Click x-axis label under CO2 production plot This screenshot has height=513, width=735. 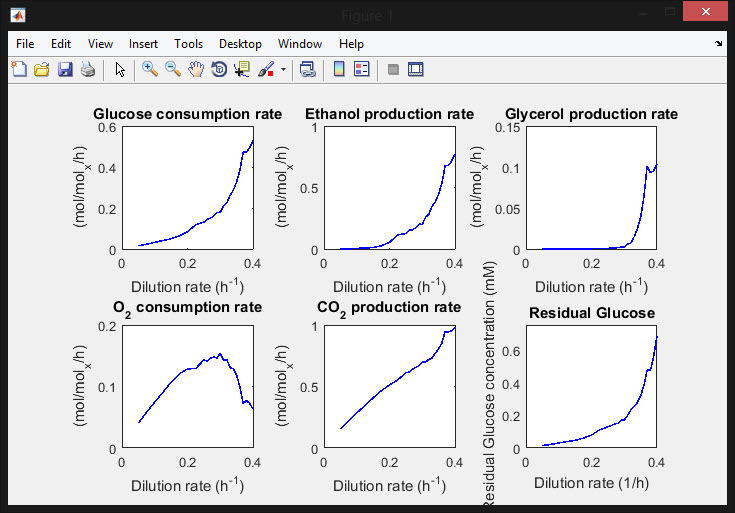pyautogui.click(x=390, y=485)
